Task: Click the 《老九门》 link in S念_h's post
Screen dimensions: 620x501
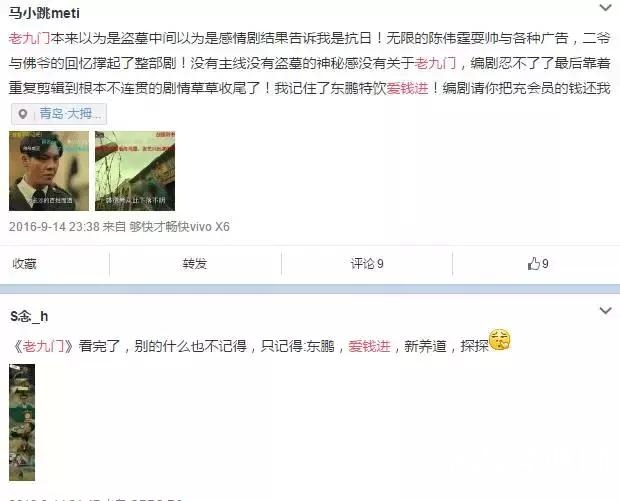Action: (43, 346)
